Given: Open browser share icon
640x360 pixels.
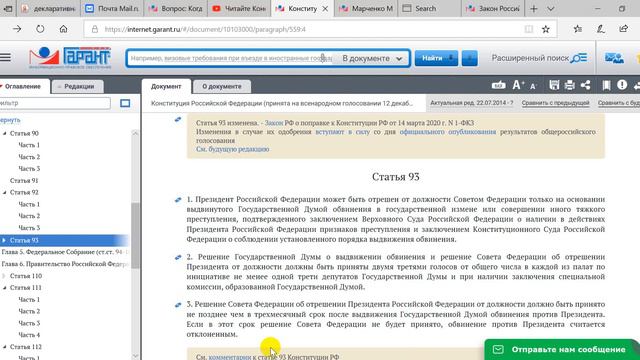Looking at the screenshot, I should 623,29.
